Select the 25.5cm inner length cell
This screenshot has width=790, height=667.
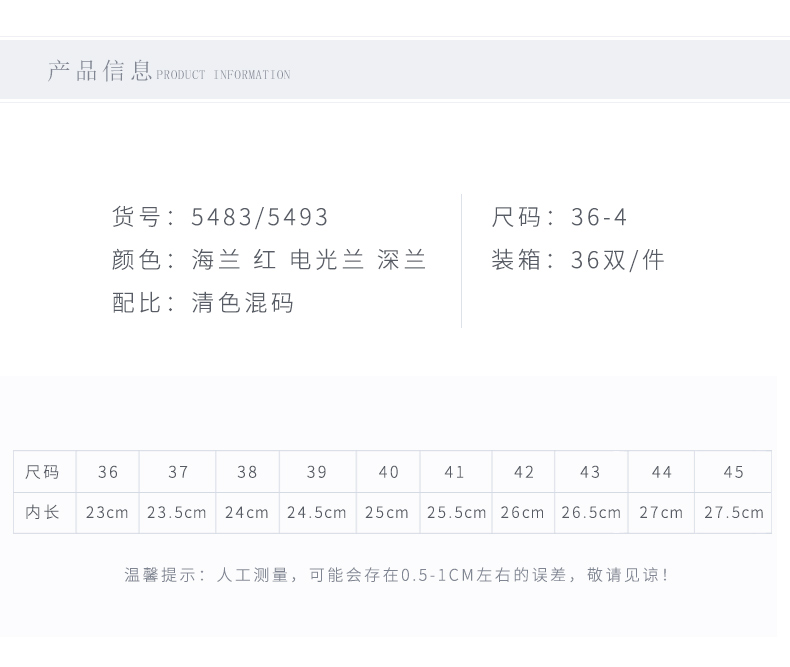point(456,512)
